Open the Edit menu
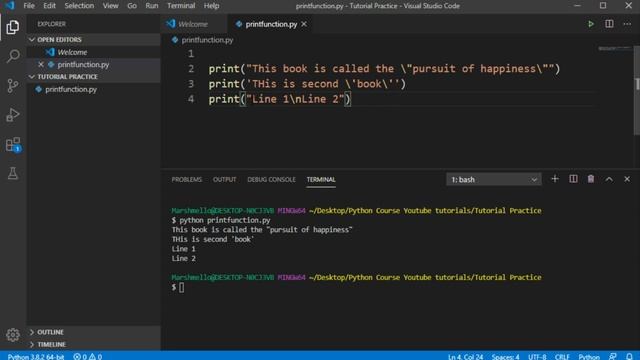640x360 pixels. point(49,6)
